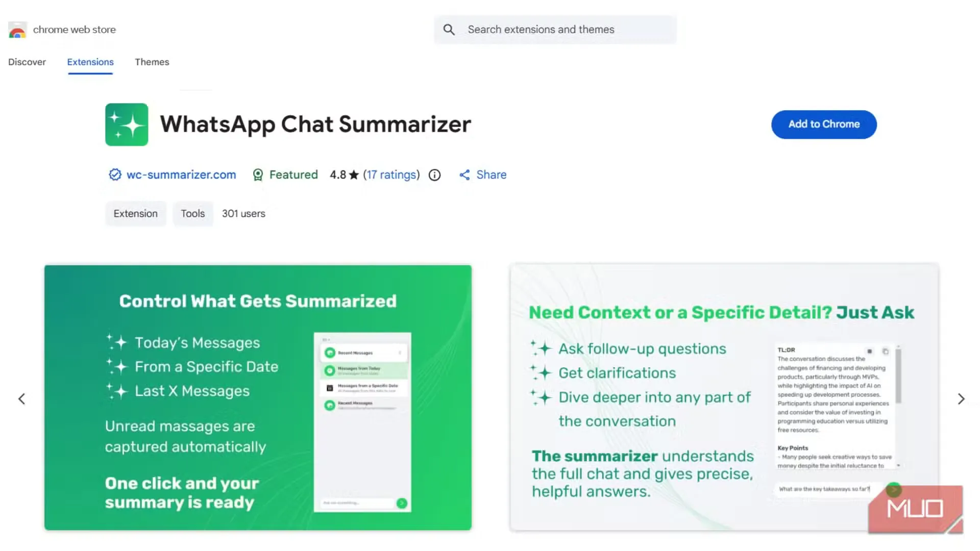Open the Control What Gets Summarized screenshot

coord(258,397)
